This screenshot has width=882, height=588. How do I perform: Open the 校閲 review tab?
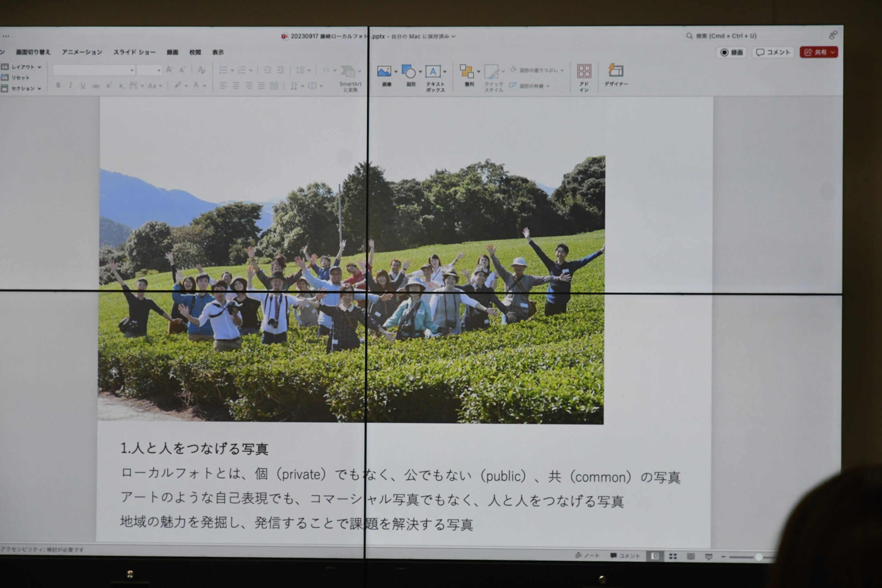[x=195, y=52]
